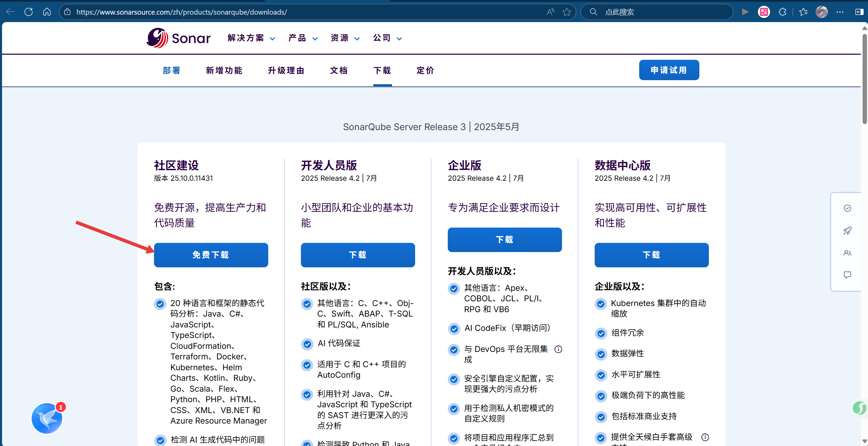868x446 pixels.
Task: Click the 版本 25.10.0.11431 text
Action: point(184,178)
